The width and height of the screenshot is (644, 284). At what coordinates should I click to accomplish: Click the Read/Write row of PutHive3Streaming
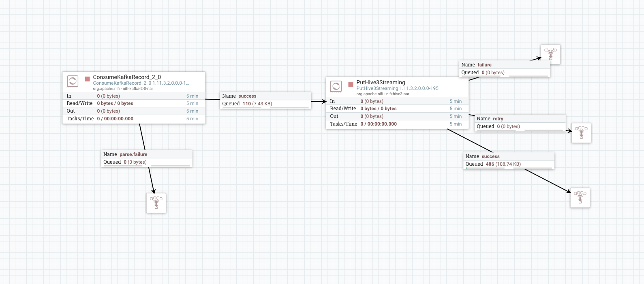tap(397, 109)
